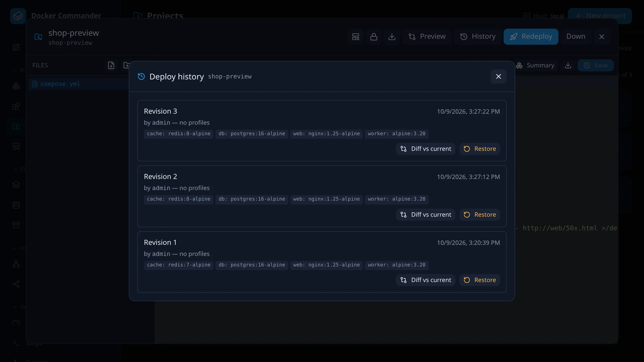Click the download icon next to Summary
The height and width of the screenshot is (362, 644).
[x=568, y=65]
